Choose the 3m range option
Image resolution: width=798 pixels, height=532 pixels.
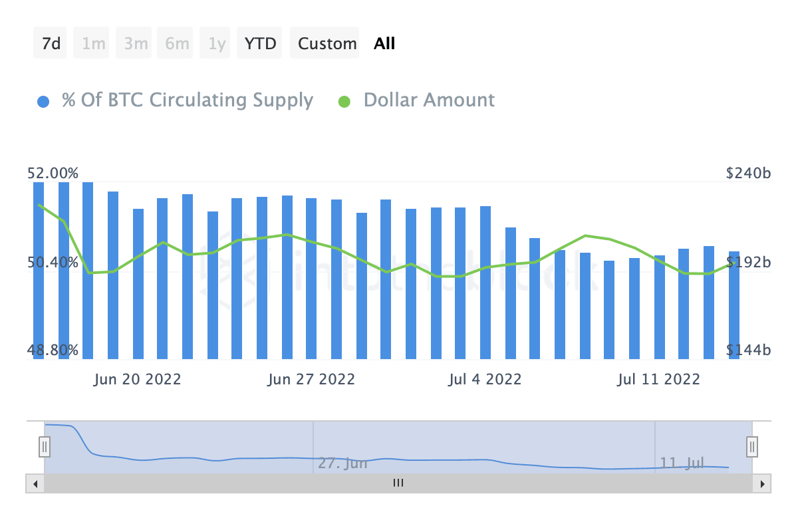136,44
